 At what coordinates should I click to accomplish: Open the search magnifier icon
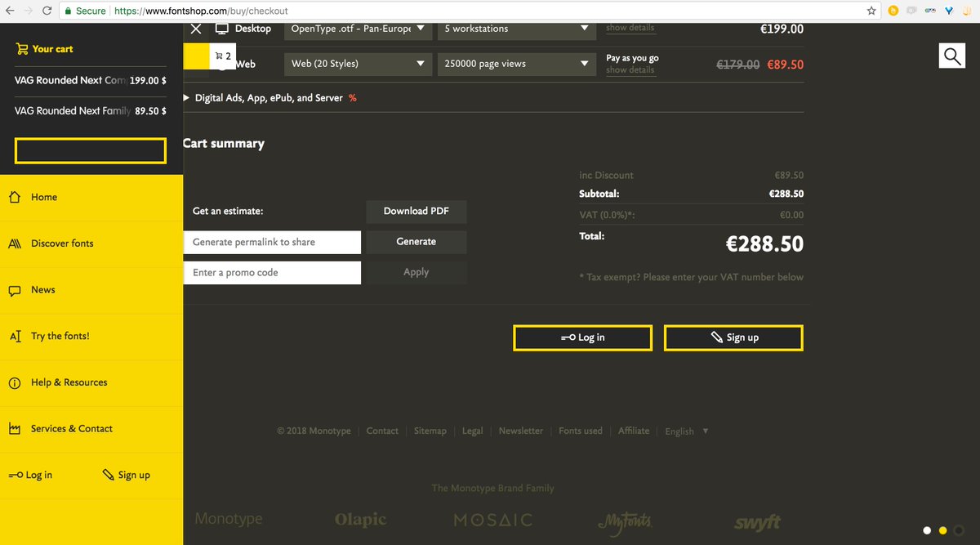click(951, 56)
